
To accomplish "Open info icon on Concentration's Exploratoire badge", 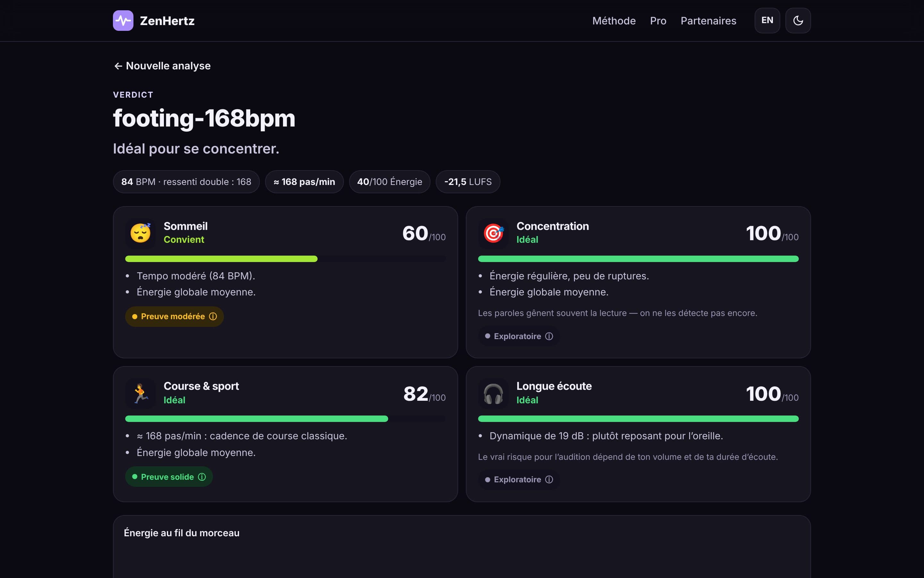I will (x=549, y=337).
